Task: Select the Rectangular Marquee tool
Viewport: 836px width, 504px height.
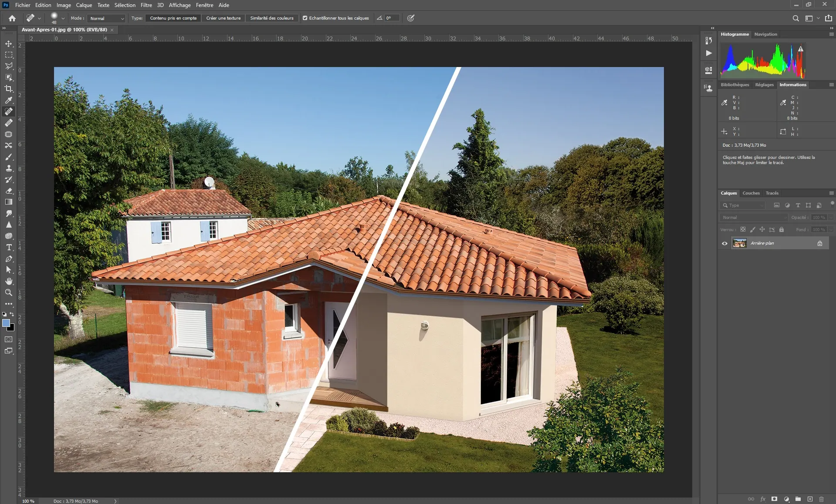Action: tap(9, 55)
